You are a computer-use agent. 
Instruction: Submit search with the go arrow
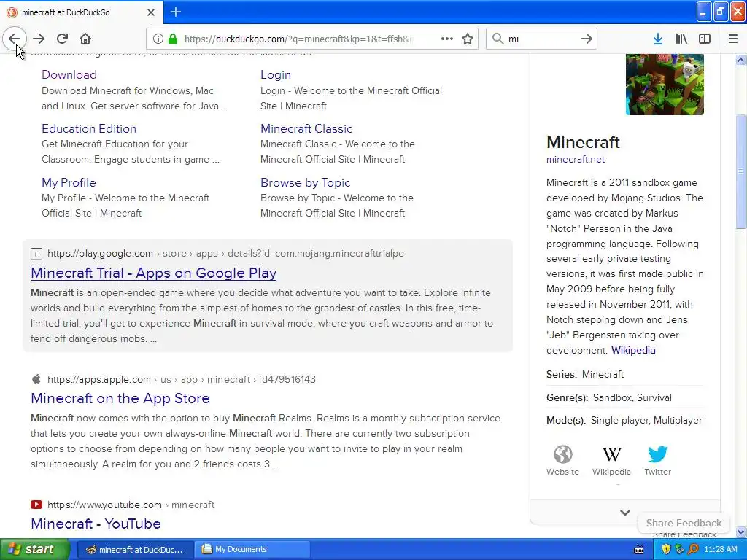coord(587,39)
